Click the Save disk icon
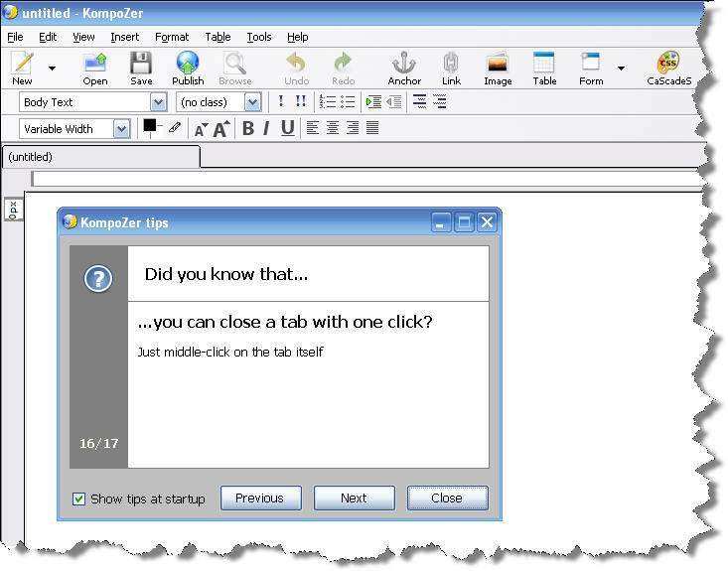The image size is (728, 571). click(141, 65)
